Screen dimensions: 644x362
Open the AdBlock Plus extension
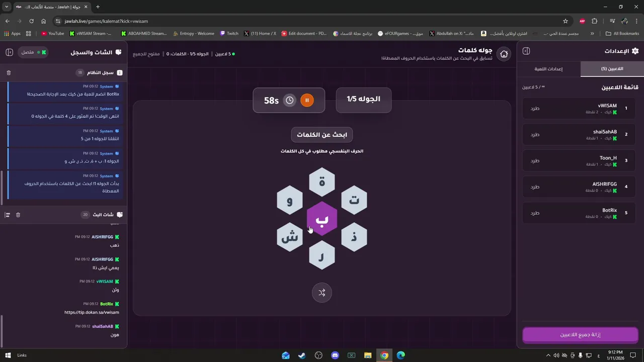tap(582, 21)
